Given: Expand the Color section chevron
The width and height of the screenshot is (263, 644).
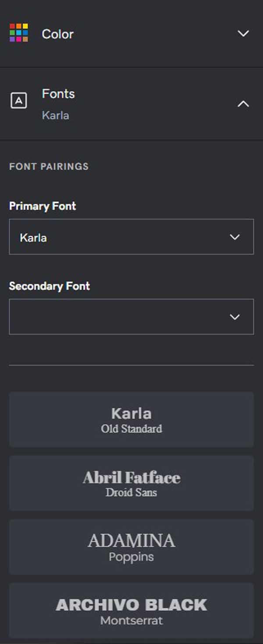Looking at the screenshot, I should point(243,33).
